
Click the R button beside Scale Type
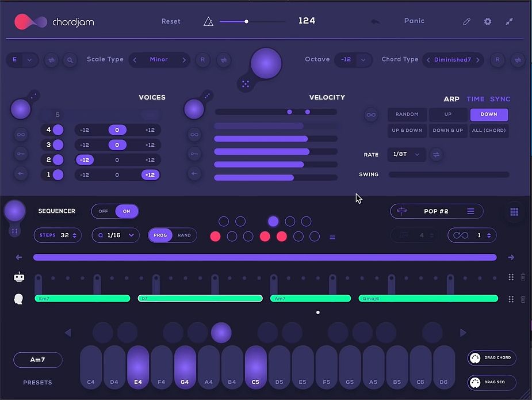pos(202,60)
